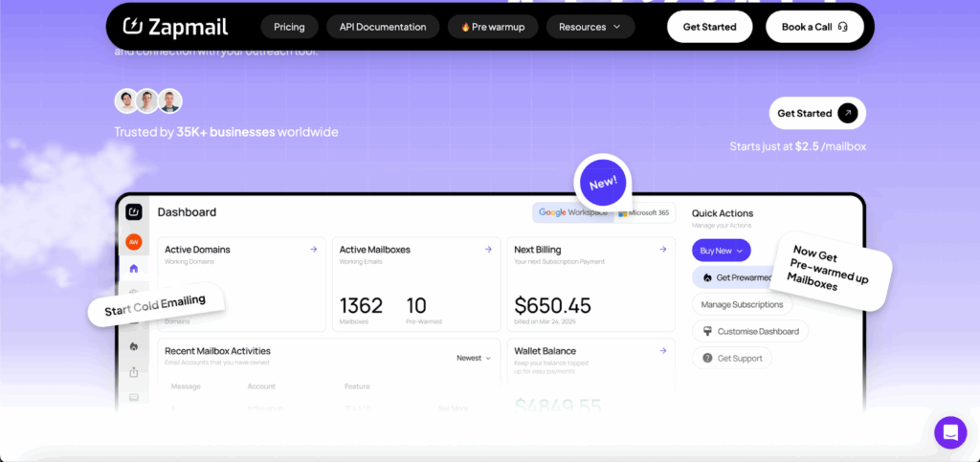Open Next Billing via its arrow

click(662, 250)
